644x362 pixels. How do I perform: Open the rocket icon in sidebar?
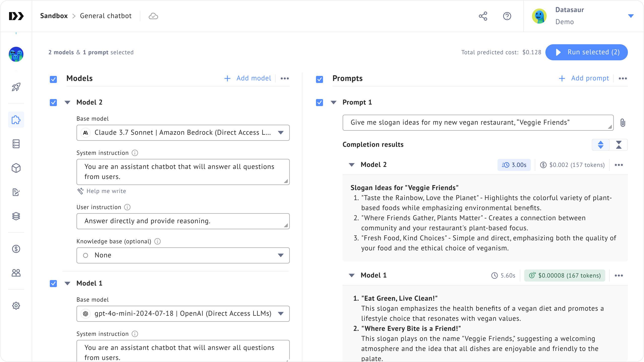tap(16, 87)
